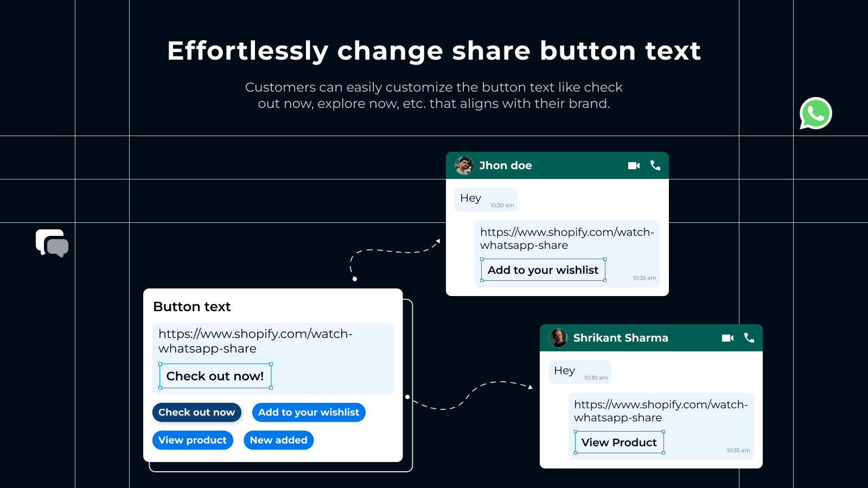Screen dimensions: 868x488
Task: Click the Hey message in Jhon doe chat
Action: pos(486,200)
